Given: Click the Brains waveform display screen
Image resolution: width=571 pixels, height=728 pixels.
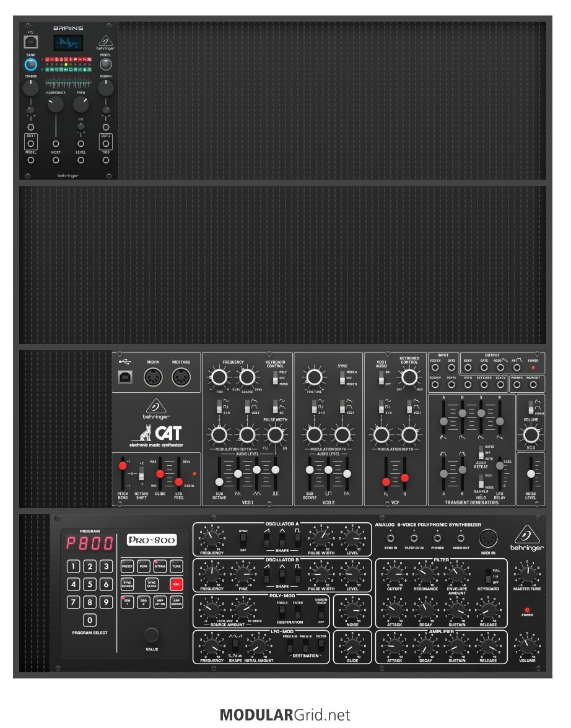Looking at the screenshot, I should 69,43.
